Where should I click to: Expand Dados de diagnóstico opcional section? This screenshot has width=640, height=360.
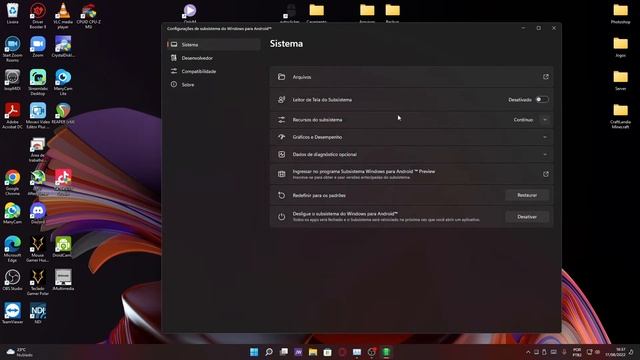(x=411, y=154)
